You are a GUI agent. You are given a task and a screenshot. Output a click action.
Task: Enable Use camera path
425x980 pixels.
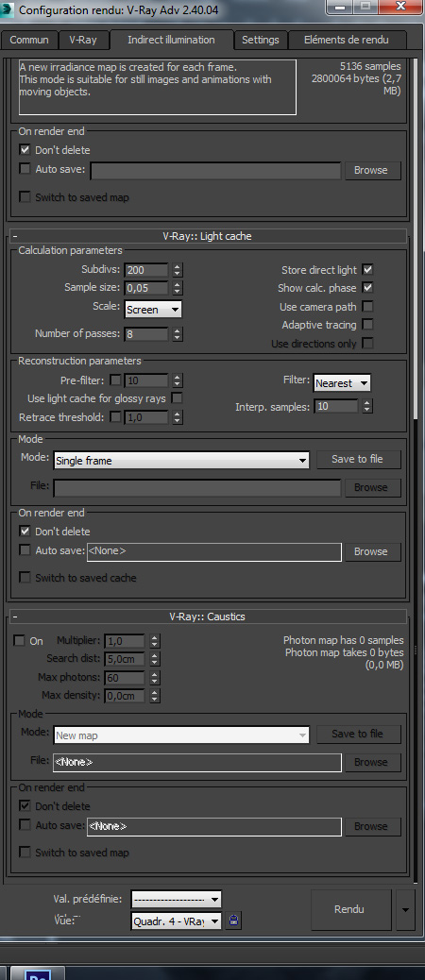368,307
